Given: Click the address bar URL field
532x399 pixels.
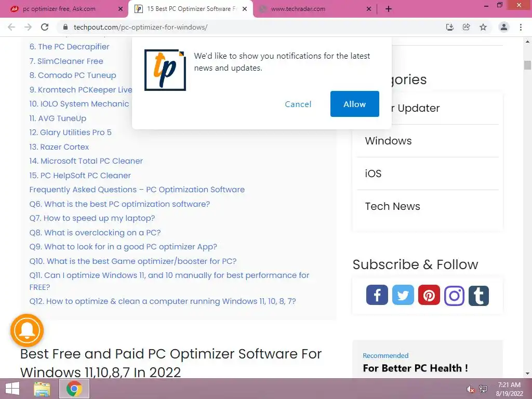Looking at the screenshot, I should point(251,27).
